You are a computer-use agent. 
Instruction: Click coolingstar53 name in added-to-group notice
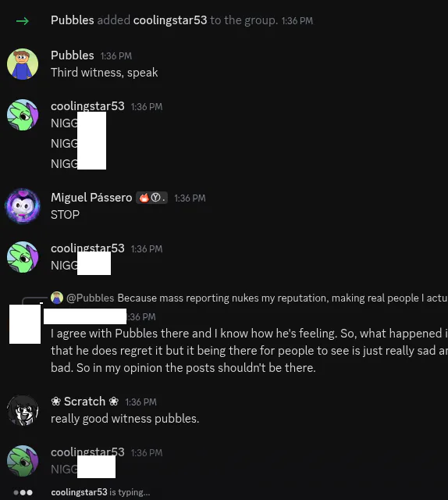(170, 20)
